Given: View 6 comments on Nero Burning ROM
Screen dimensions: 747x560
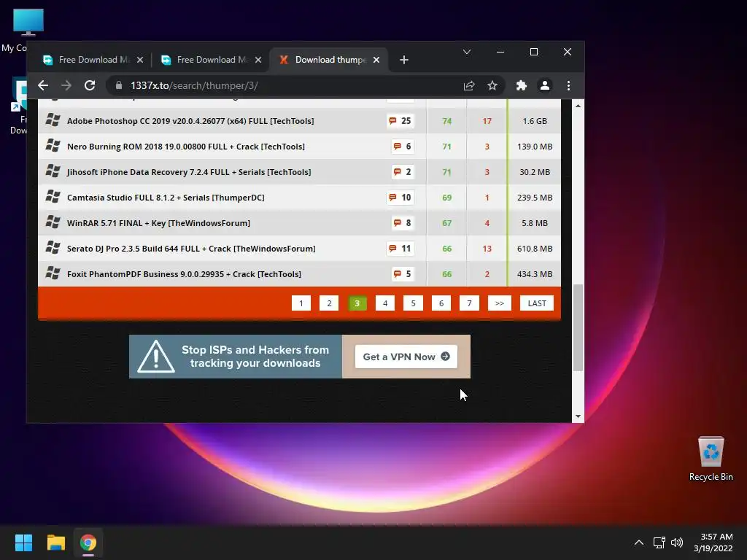Looking at the screenshot, I should 403,147.
